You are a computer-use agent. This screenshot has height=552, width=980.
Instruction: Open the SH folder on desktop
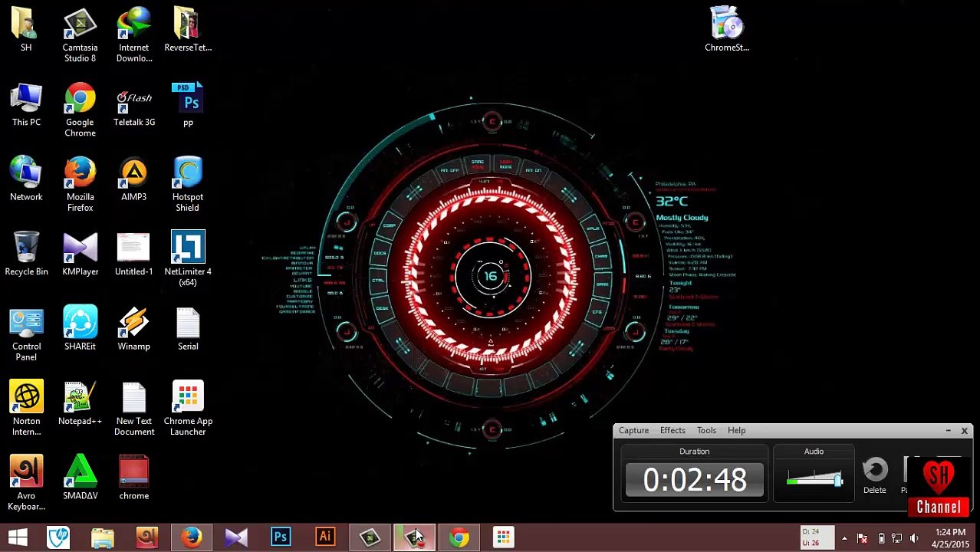tap(26, 30)
